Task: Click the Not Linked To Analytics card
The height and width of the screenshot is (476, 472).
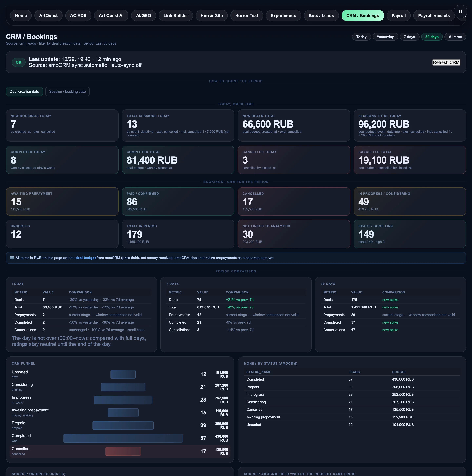Action: tap(294, 234)
